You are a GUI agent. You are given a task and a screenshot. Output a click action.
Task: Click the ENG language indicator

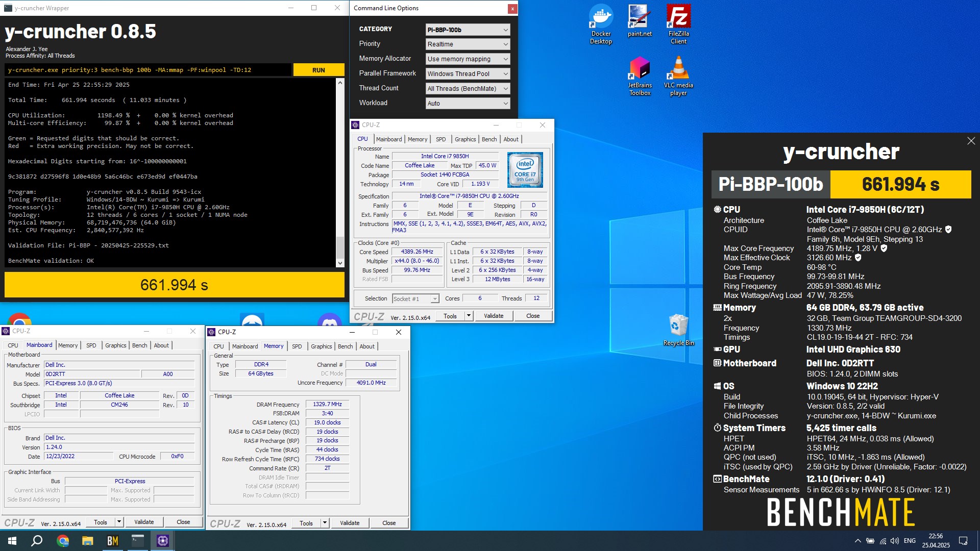tap(910, 541)
